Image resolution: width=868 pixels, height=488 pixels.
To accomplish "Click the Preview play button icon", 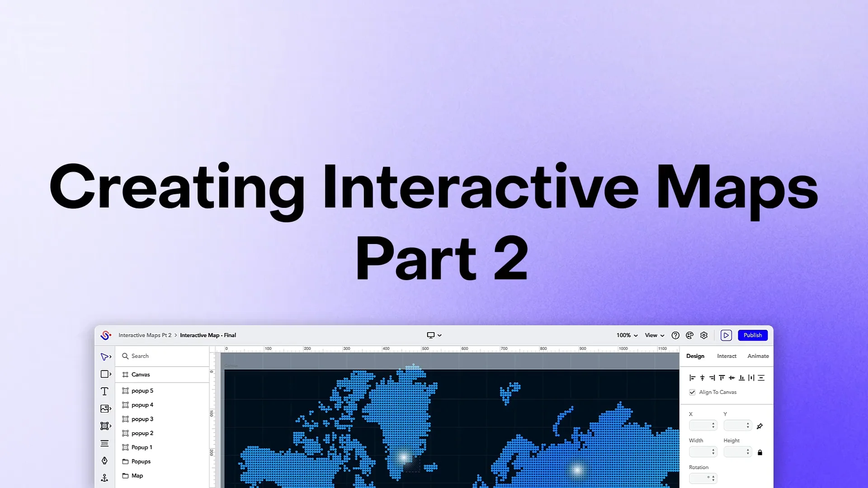I will 726,335.
